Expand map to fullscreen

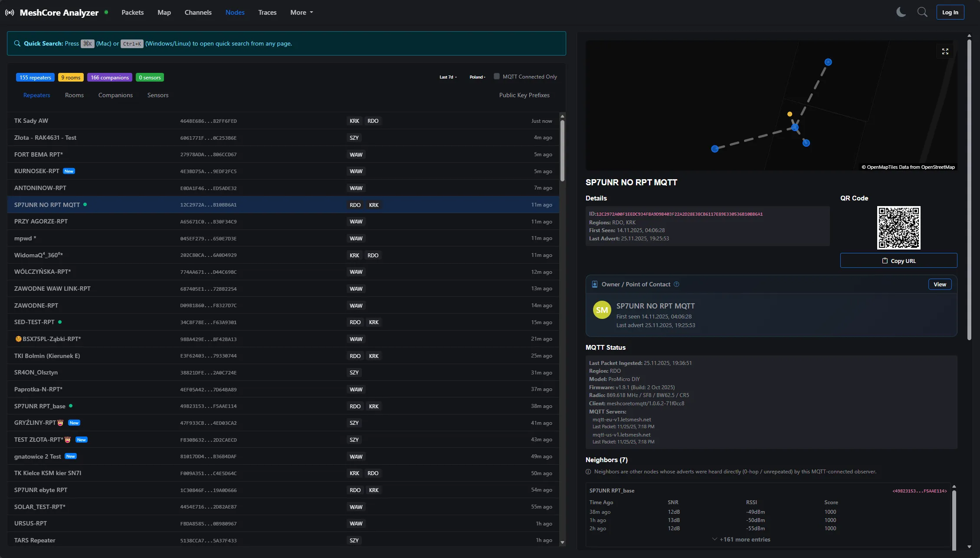pos(945,52)
